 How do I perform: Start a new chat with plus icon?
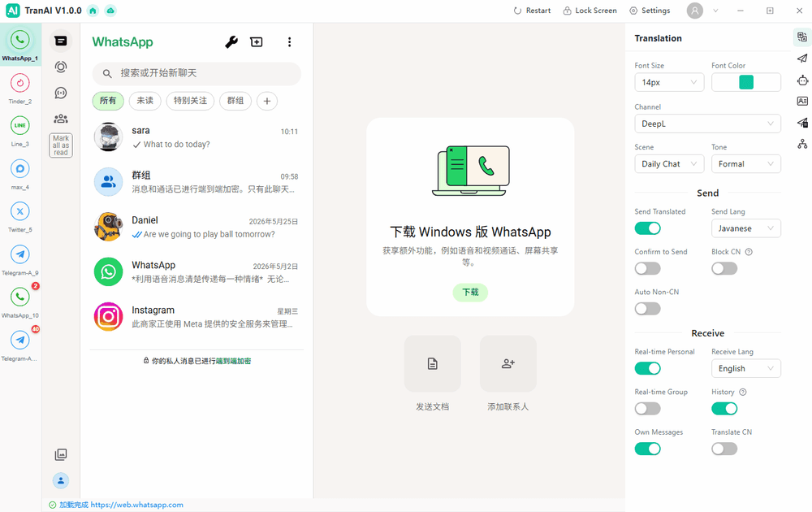tap(257, 42)
